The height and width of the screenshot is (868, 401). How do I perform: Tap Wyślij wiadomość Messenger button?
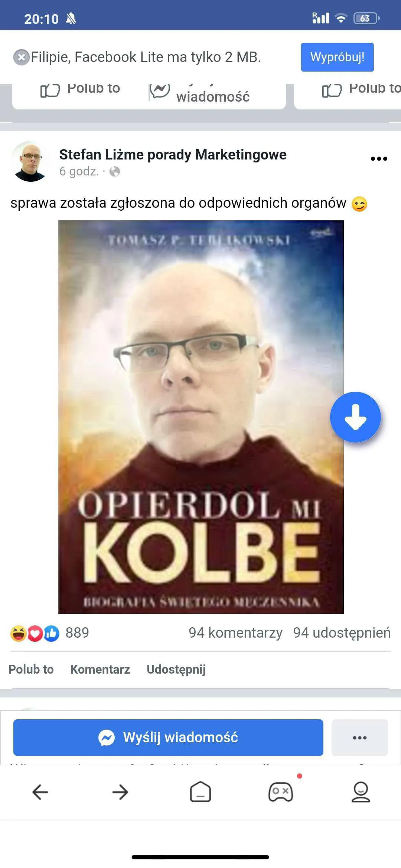(x=168, y=737)
